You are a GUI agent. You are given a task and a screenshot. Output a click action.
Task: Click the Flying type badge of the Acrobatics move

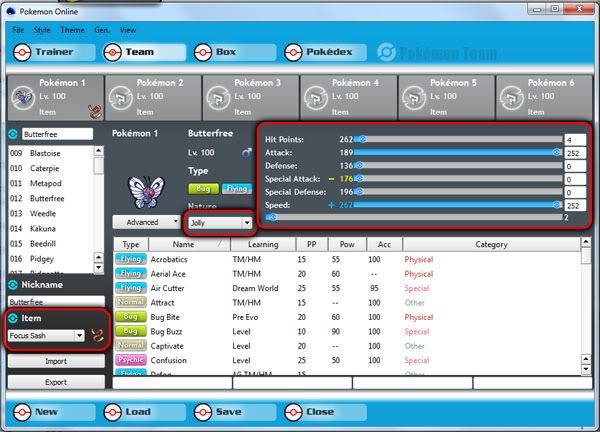130,259
